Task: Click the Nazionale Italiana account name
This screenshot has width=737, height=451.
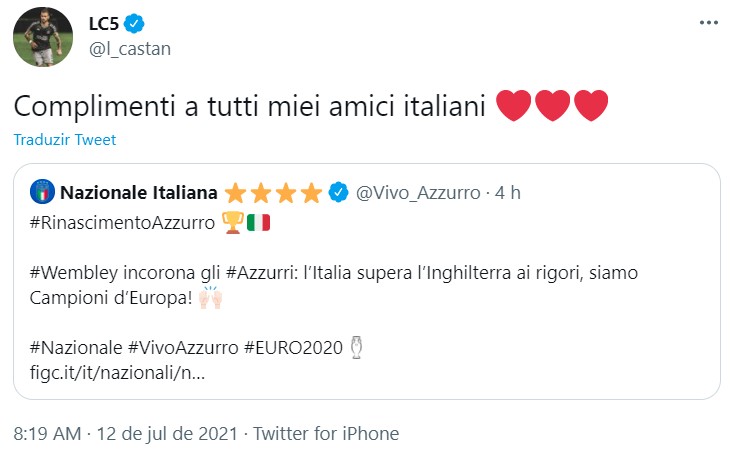Action: pyautogui.click(x=139, y=191)
